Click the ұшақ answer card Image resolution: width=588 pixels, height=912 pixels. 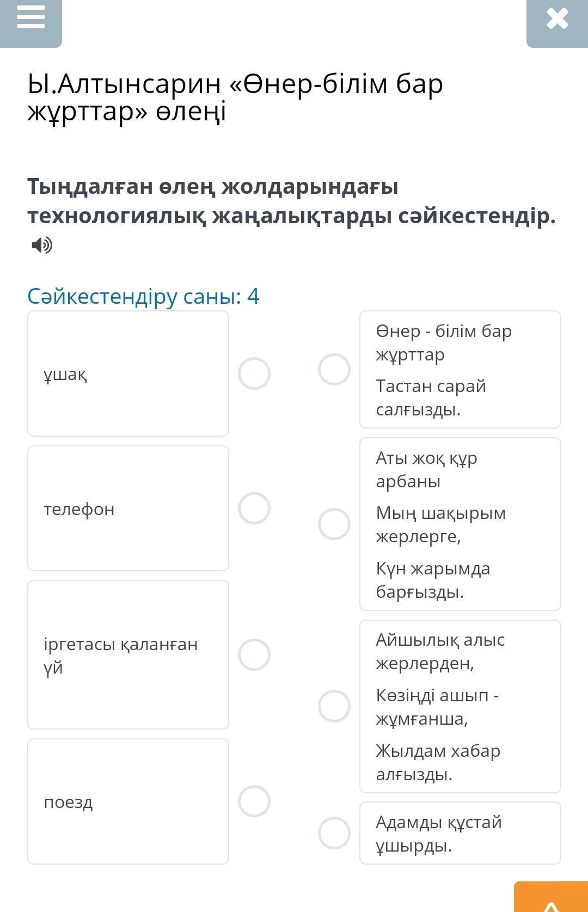128,374
